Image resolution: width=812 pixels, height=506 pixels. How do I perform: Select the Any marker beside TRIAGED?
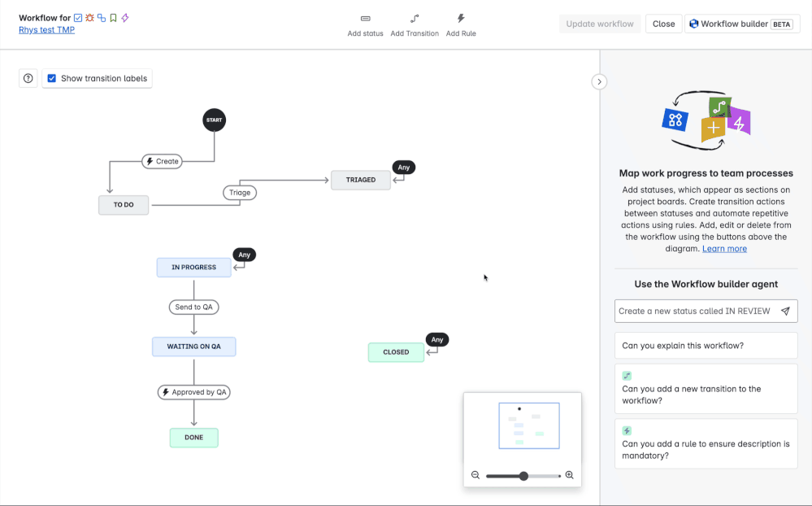(403, 168)
